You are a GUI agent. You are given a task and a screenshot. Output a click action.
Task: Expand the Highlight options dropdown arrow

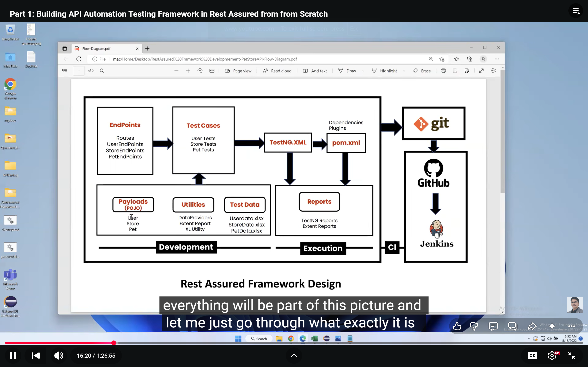point(404,71)
